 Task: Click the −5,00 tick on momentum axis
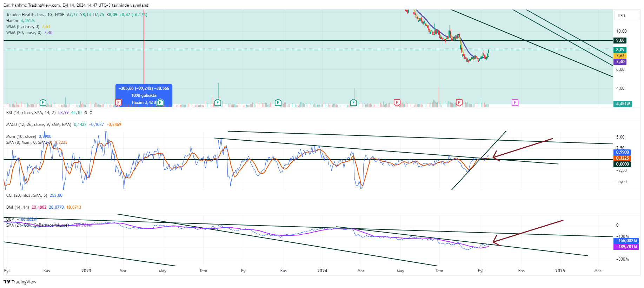622,182
